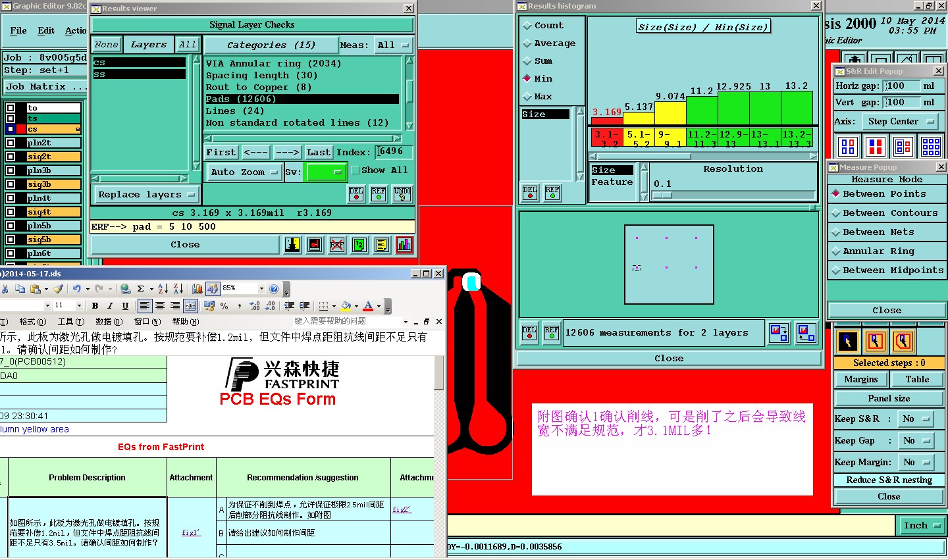Click Close button in Results viewer
The image size is (948, 560).
click(185, 244)
